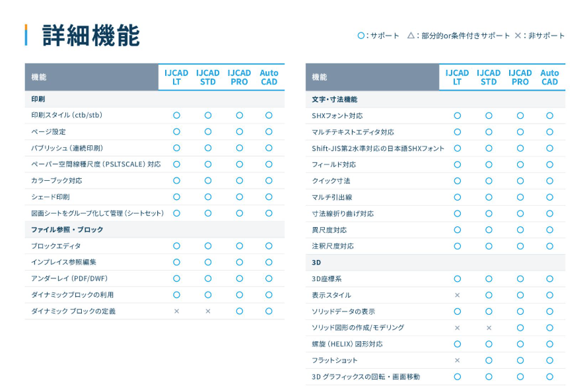Click the IJCAD LT column header in left table
This screenshot has width=587, height=392.
pyautogui.click(x=176, y=77)
